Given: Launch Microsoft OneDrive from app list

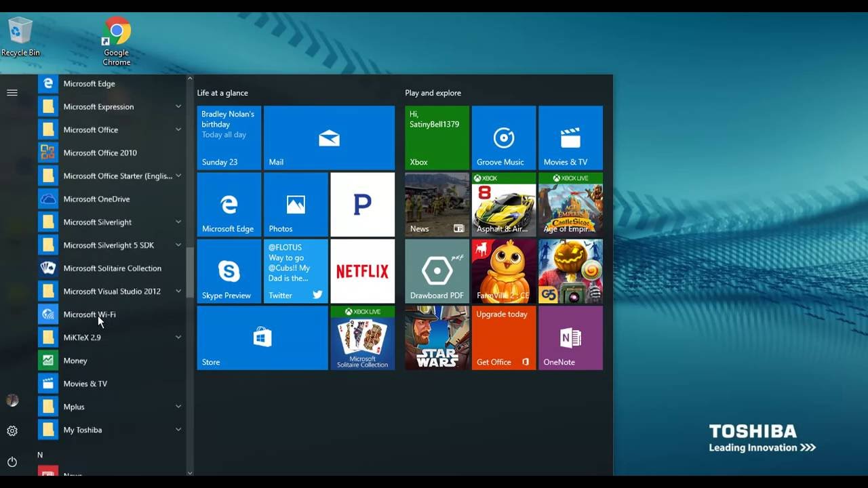Looking at the screenshot, I should point(111,199).
